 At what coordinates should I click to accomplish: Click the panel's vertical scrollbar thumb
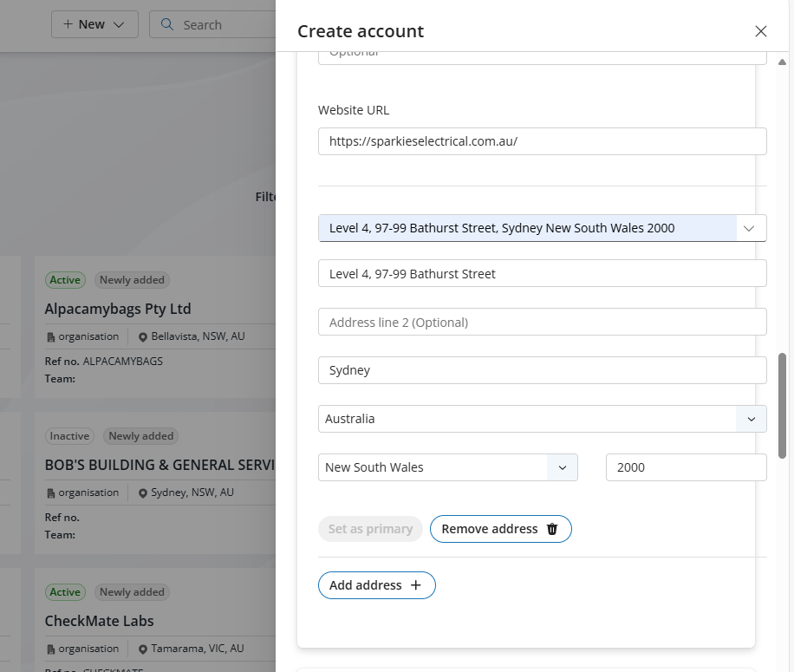pos(783,406)
